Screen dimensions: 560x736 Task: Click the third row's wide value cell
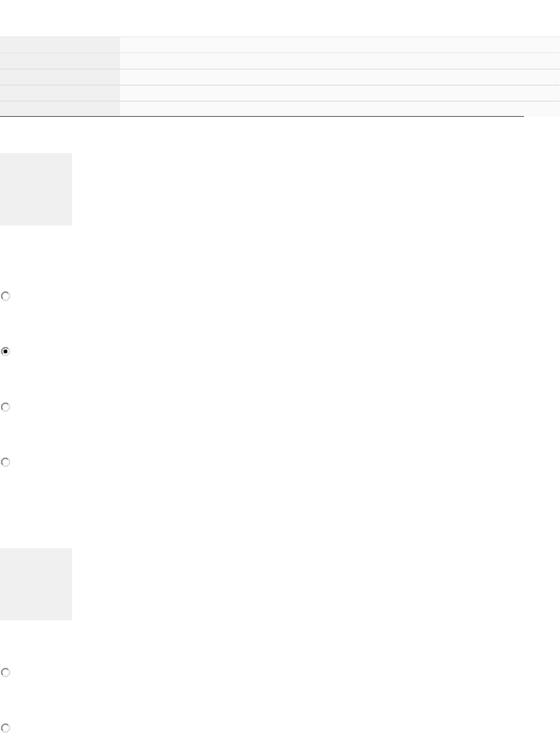click(x=339, y=77)
